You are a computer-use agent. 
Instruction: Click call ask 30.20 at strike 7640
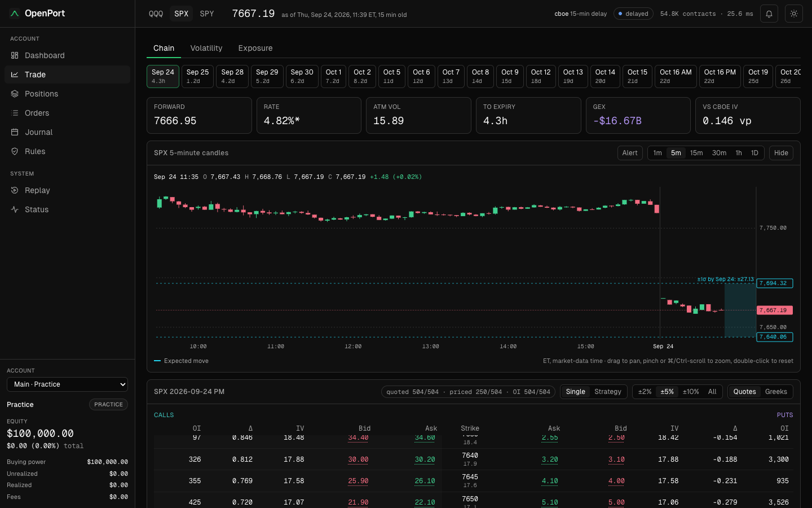[425, 459]
